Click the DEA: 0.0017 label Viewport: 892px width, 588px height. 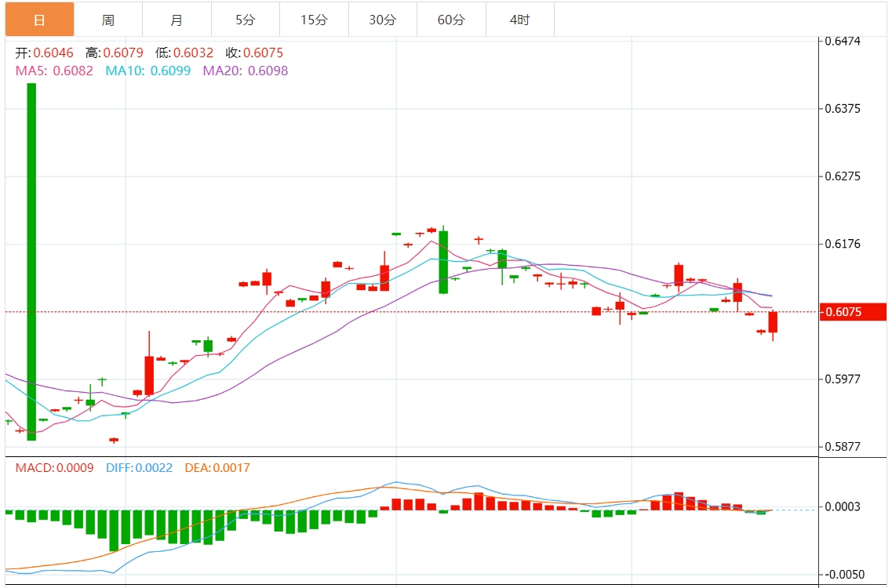click(x=217, y=467)
